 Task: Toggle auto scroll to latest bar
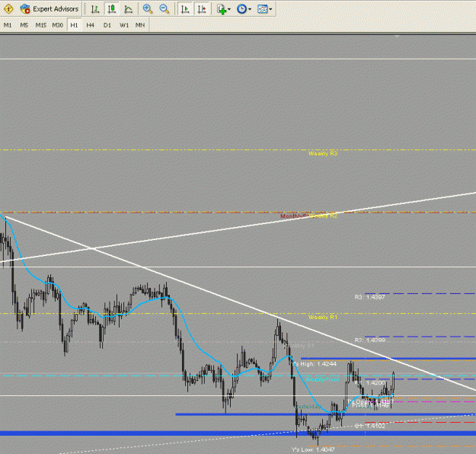click(185, 9)
